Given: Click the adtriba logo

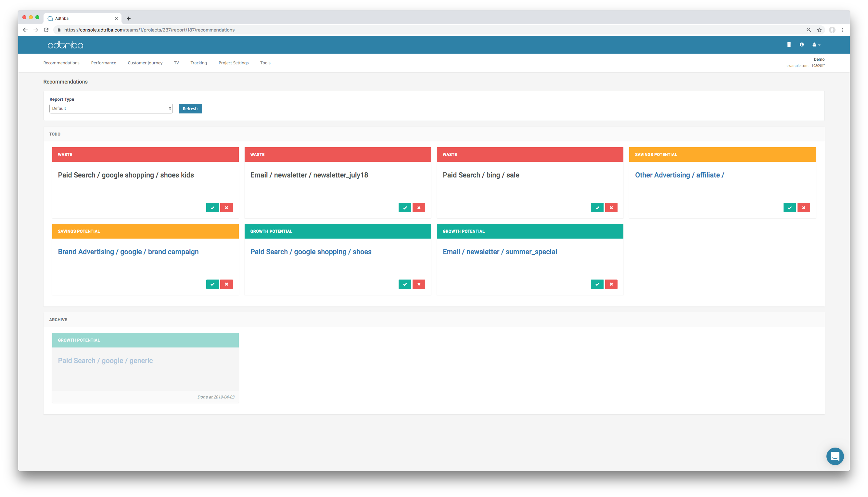Looking at the screenshot, I should point(65,45).
